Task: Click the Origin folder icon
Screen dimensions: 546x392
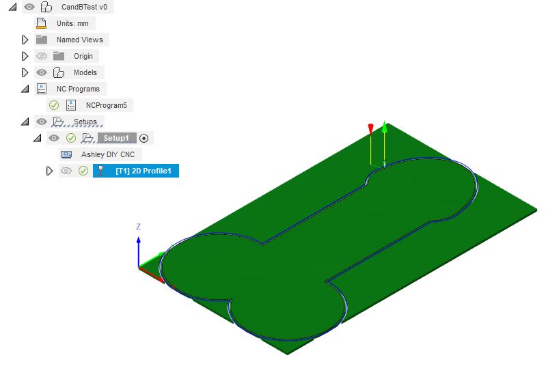Action: point(59,56)
